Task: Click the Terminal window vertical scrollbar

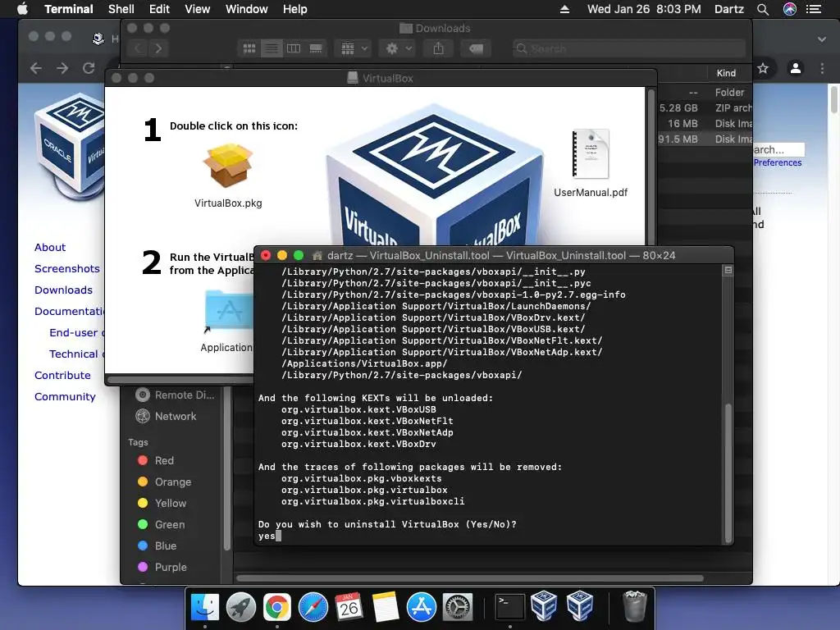Action: point(728,473)
